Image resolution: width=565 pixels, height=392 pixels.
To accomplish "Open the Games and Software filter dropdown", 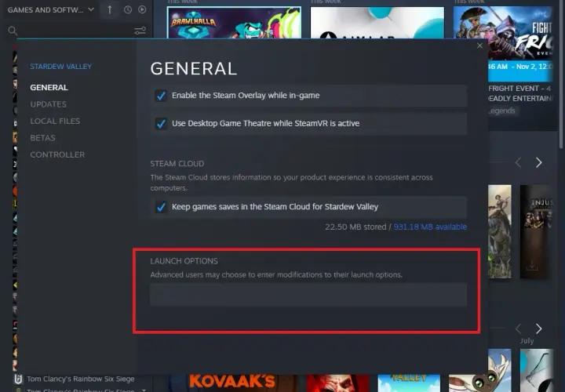I will click(x=50, y=9).
